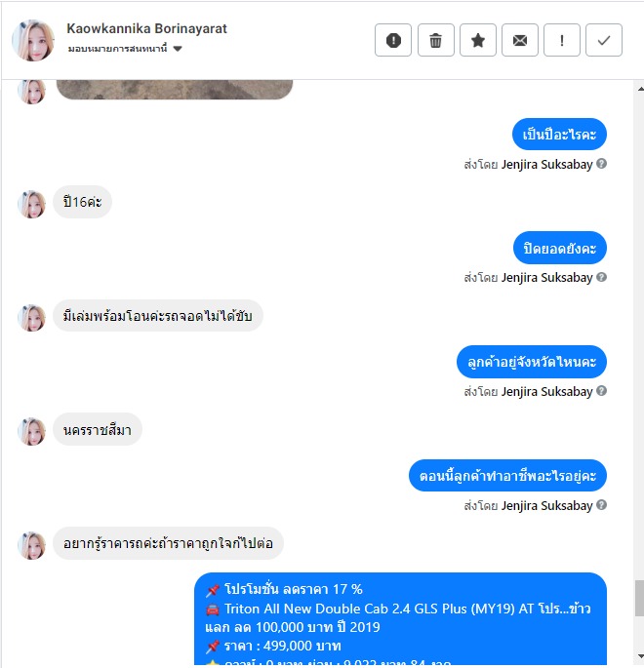The width and height of the screenshot is (644, 668).
Task: Mark conversation done with checkmark icon
Action: click(604, 41)
